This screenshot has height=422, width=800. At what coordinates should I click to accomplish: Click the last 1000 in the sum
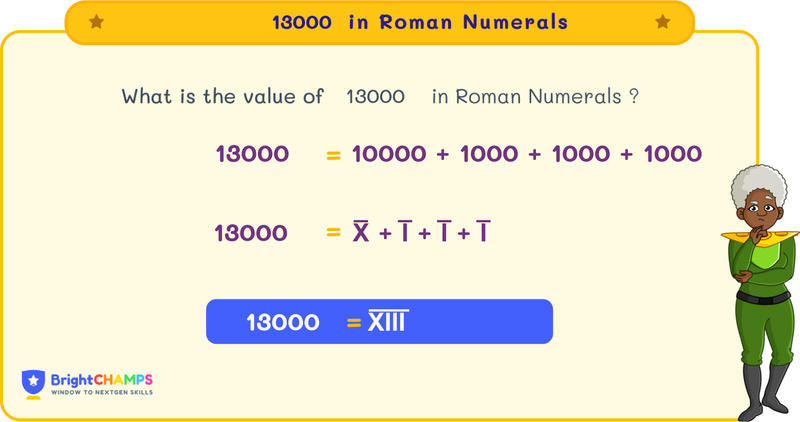[672, 154]
